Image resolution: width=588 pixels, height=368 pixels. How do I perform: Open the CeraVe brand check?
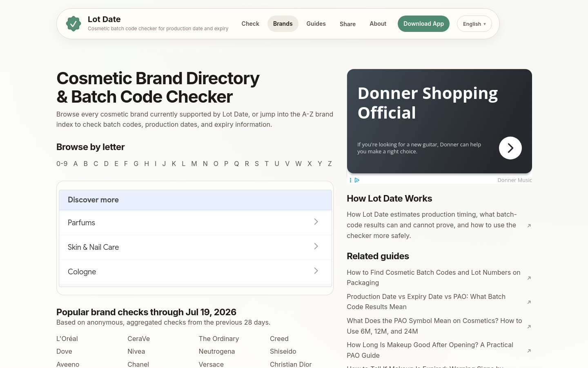(139, 339)
